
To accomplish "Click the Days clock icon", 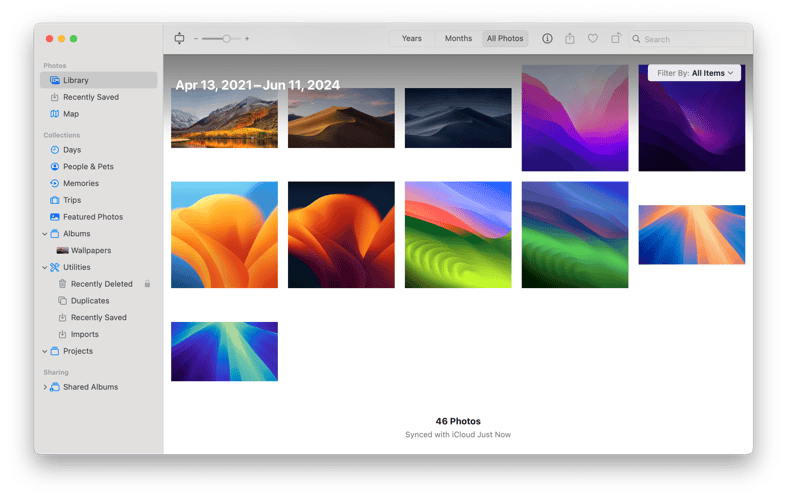I will [55, 150].
